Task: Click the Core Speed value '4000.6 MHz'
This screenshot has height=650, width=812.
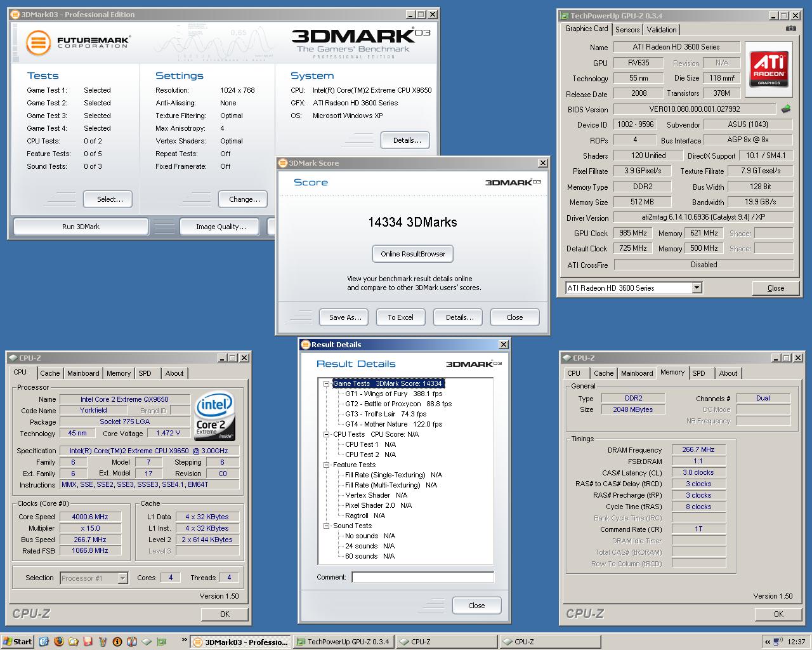Action: (x=89, y=517)
